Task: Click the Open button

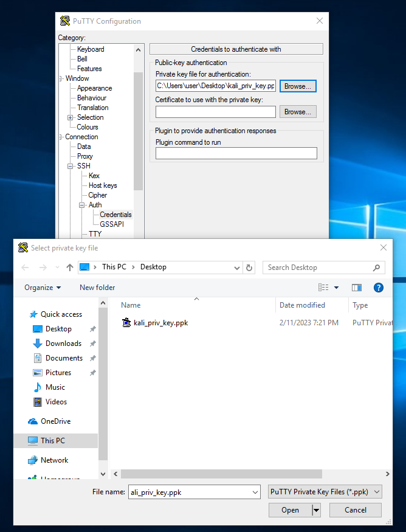Action: pyautogui.click(x=291, y=510)
